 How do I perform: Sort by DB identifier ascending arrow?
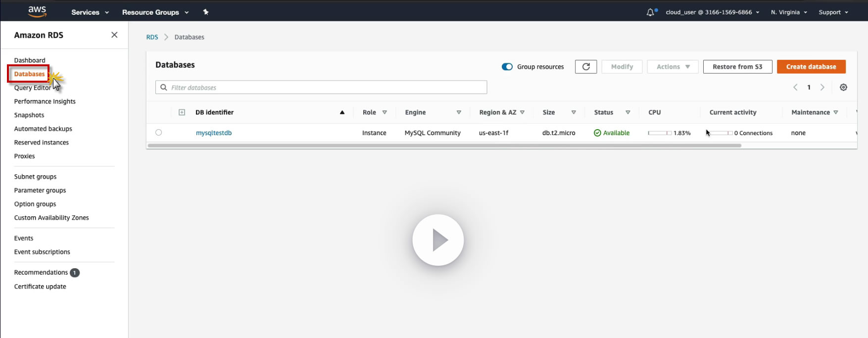pyautogui.click(x=342, y=112)
